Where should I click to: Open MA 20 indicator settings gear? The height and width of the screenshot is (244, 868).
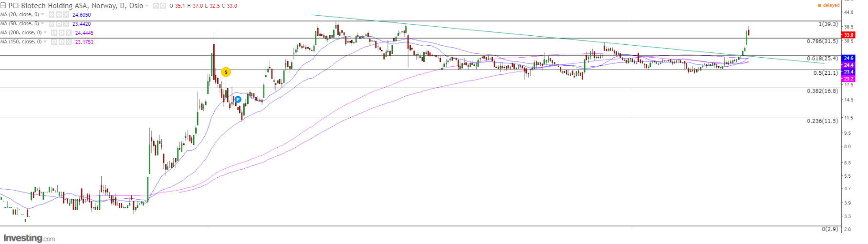(59, 15)
